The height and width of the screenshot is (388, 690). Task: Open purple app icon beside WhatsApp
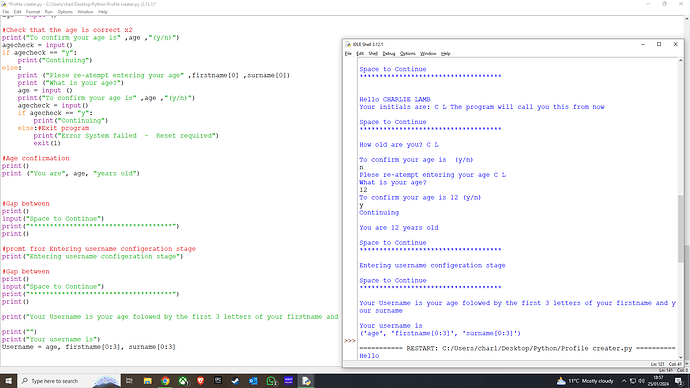(x=289, y=381)
